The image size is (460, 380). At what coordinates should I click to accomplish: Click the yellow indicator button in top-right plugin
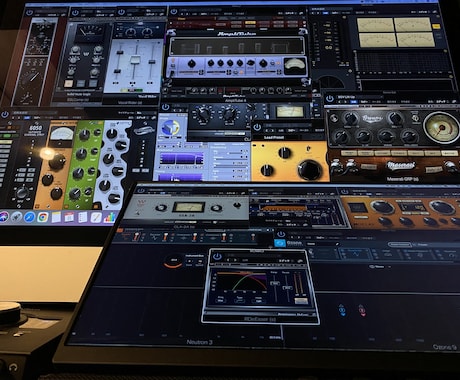coord(436,26)
